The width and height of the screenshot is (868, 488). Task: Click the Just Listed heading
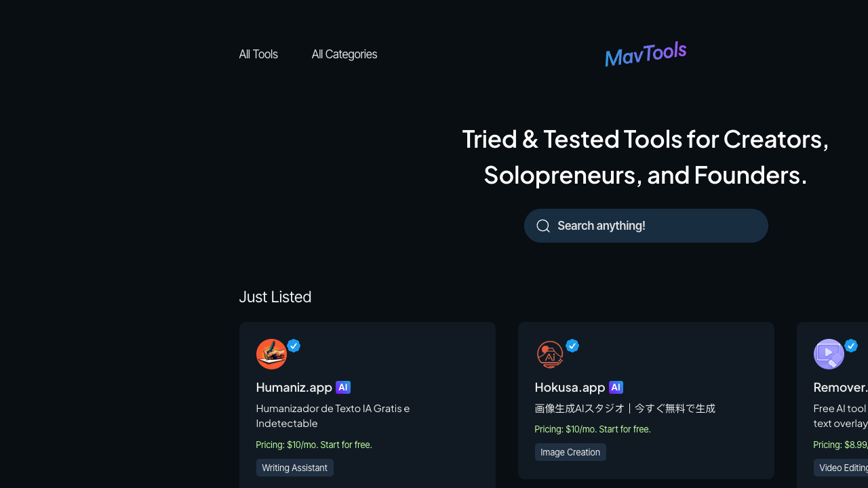point(275,297)
